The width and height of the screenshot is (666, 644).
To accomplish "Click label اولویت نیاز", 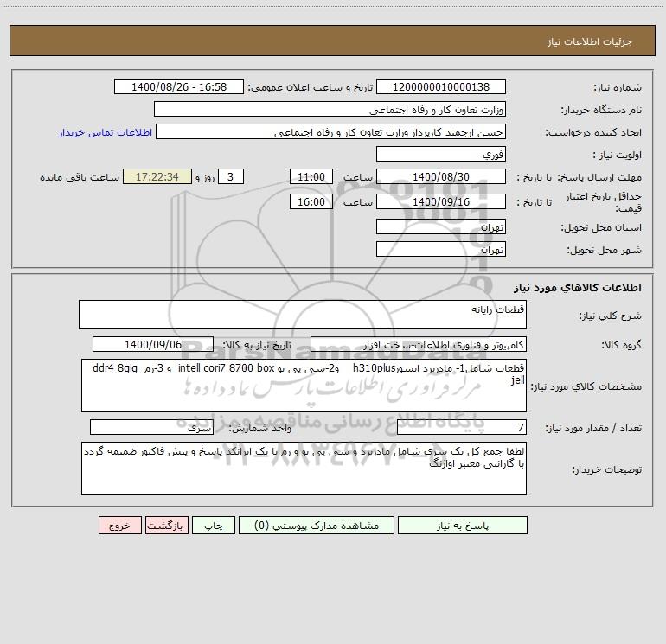I will click(x=618, y=155).
